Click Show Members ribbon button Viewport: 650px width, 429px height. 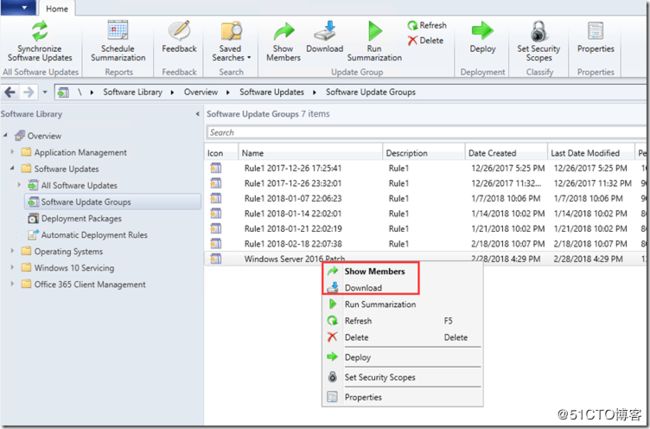tap(284, 41)
